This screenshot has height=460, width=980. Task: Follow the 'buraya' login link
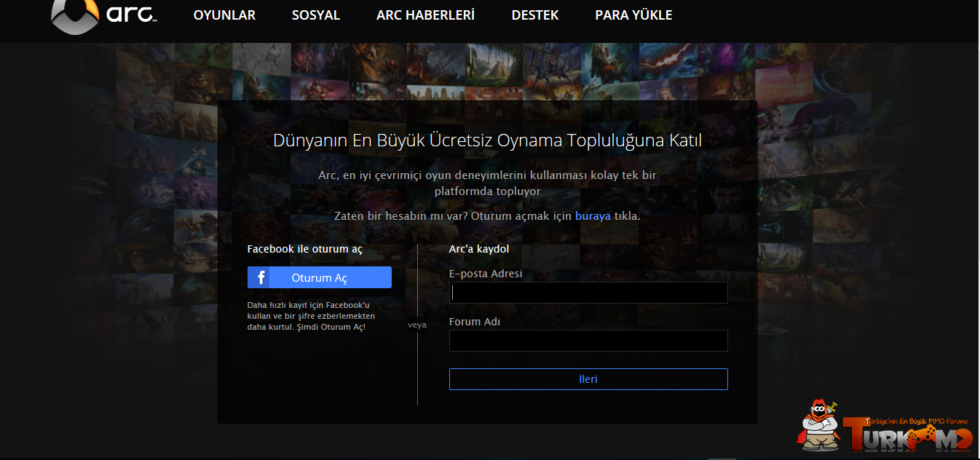[593, 216]
